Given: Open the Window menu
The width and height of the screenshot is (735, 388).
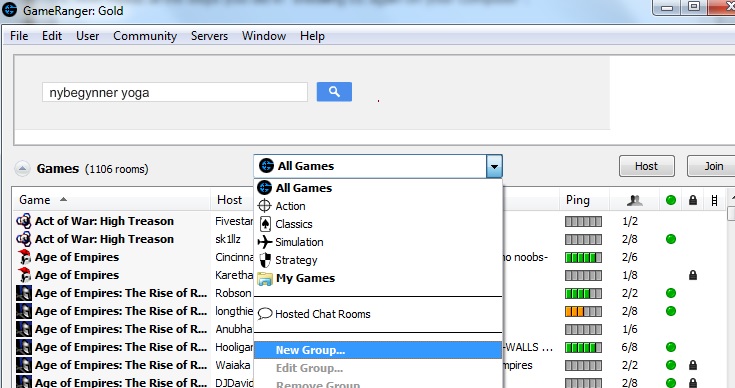Looking at the screenshot, I should pyautogui.click(x=264, y=36).
